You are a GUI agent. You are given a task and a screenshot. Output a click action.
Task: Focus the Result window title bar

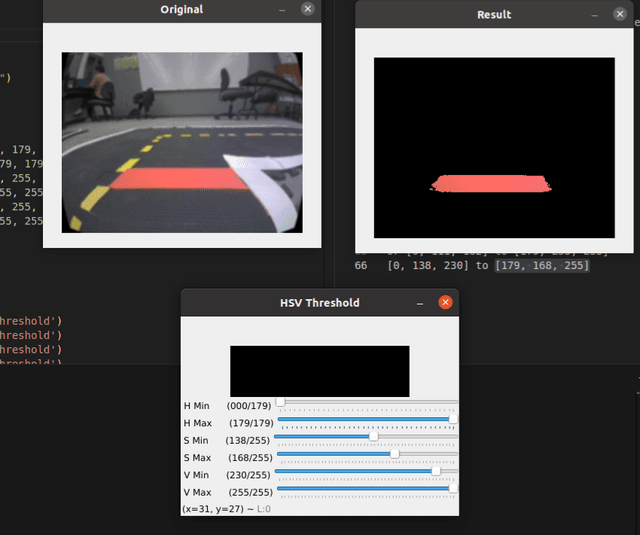(493, 15)
